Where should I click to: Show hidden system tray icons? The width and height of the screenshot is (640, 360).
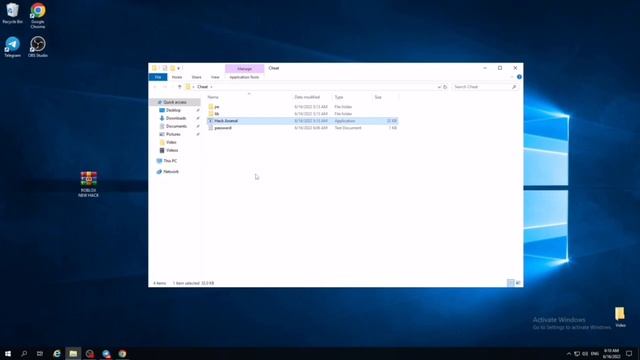(x=569, y=353)
